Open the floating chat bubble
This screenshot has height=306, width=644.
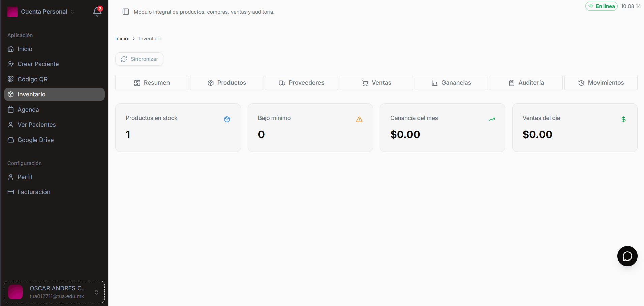tap(627, 256)
